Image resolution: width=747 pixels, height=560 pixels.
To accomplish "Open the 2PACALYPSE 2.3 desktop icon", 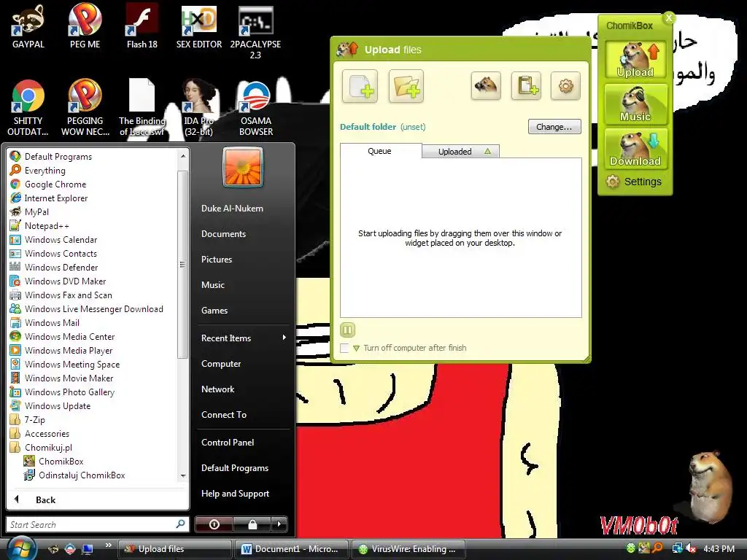I will click(x=256, y=32).
